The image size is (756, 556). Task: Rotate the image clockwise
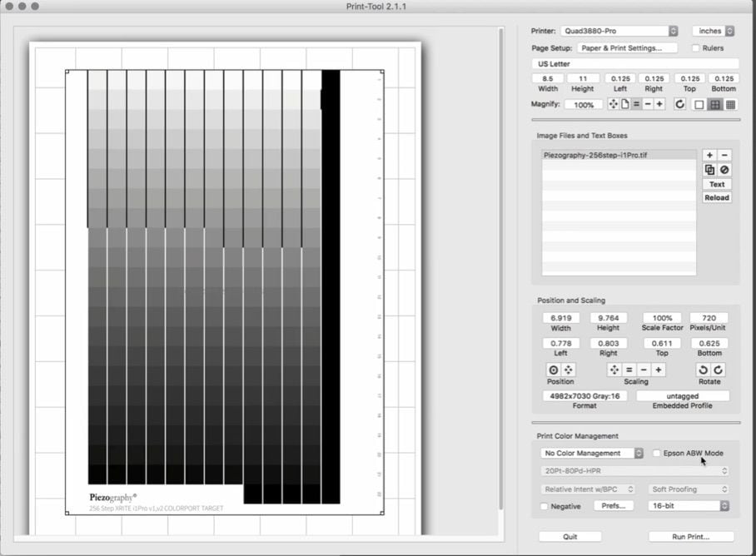(718, 370)
